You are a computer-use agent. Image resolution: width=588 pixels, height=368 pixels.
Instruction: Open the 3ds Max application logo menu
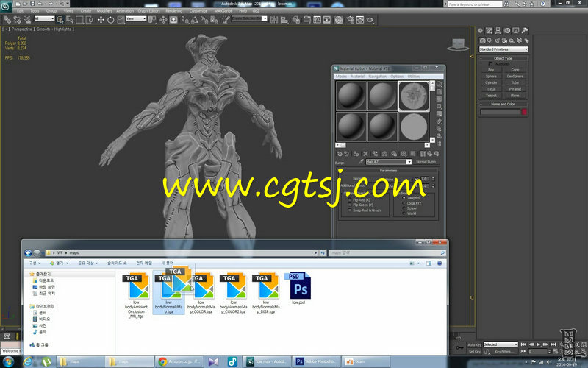[x=6, y=6]
